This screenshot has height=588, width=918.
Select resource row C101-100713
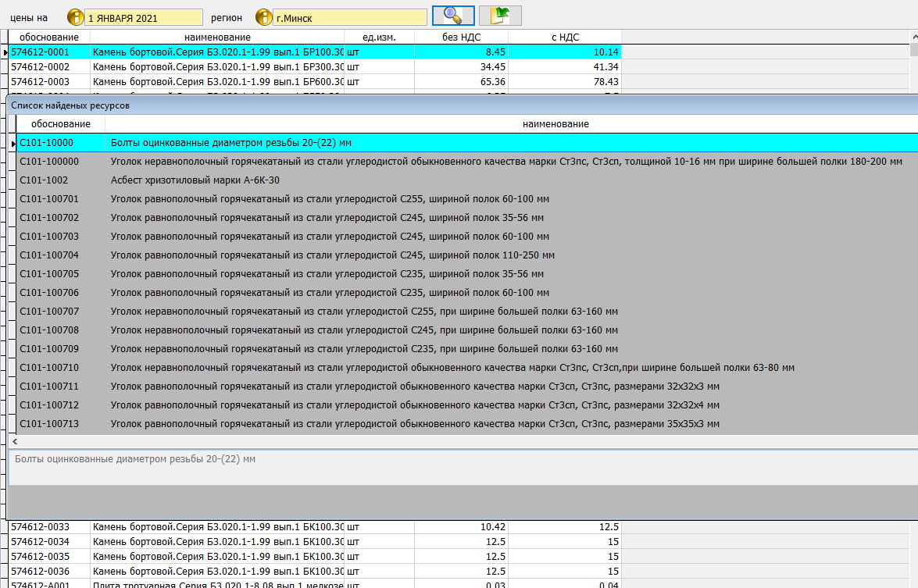coord(467,423)
